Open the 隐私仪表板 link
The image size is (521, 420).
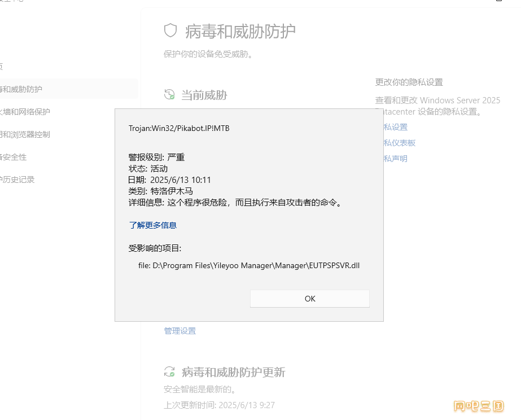tap(400, 143)
